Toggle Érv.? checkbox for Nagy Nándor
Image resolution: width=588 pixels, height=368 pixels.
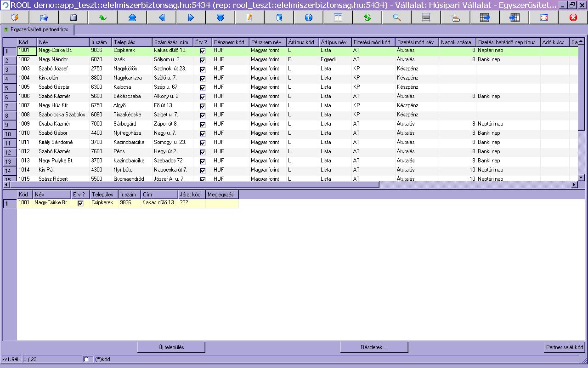[203, 60]
